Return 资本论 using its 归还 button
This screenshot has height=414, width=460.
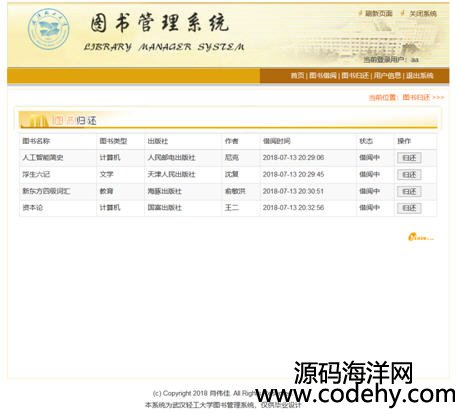(x=409, y=208)
